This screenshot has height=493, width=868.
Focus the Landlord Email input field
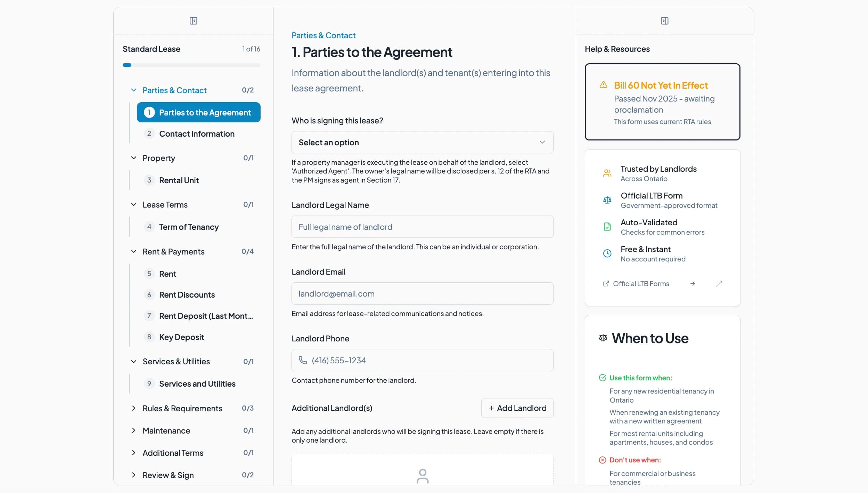(422, 293)
